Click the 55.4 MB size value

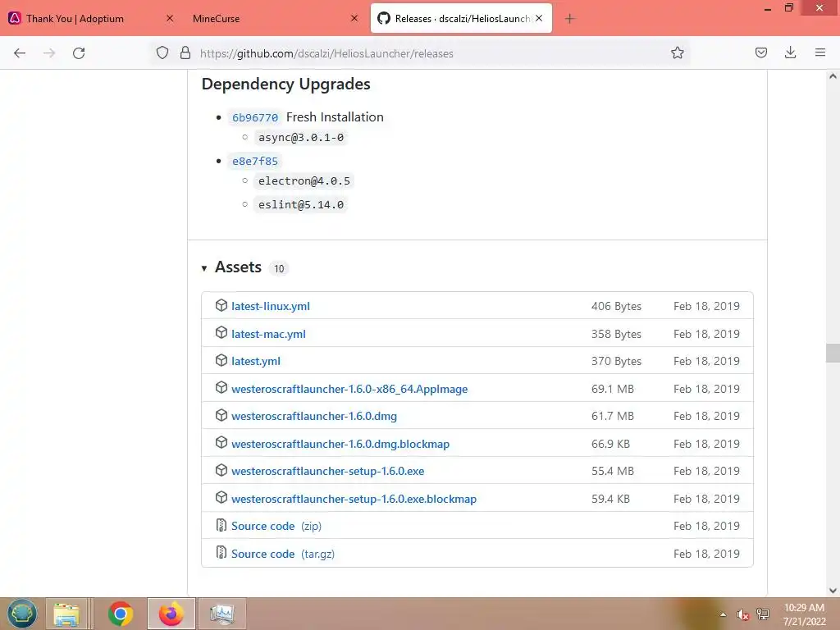pos(612,472)
